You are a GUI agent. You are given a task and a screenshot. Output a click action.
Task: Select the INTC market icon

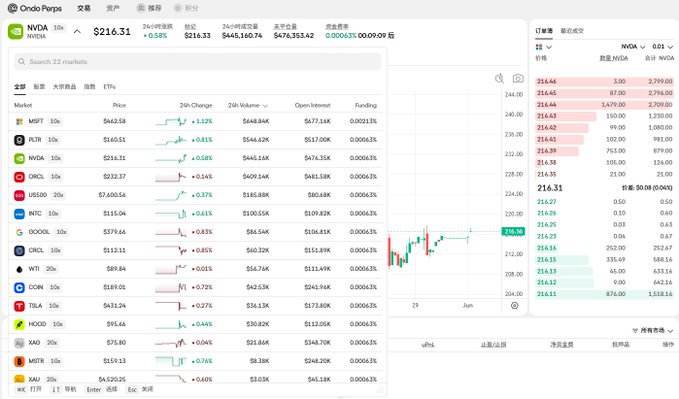point(19,214)
